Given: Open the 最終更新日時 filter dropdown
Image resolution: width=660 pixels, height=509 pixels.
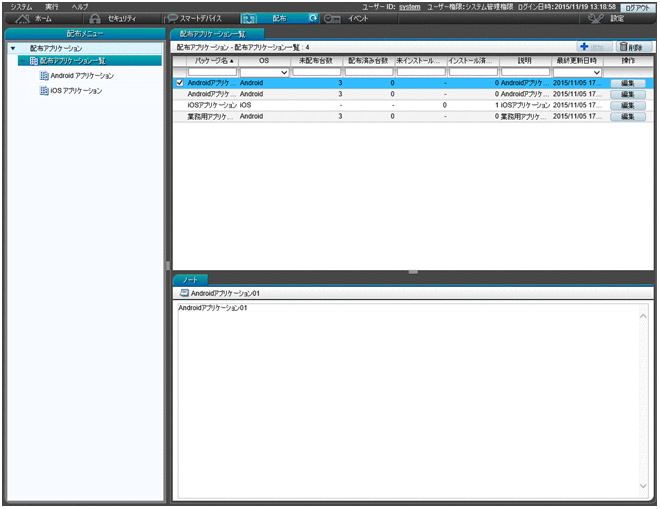Looking at the screenshot, I should coord(596,72).
